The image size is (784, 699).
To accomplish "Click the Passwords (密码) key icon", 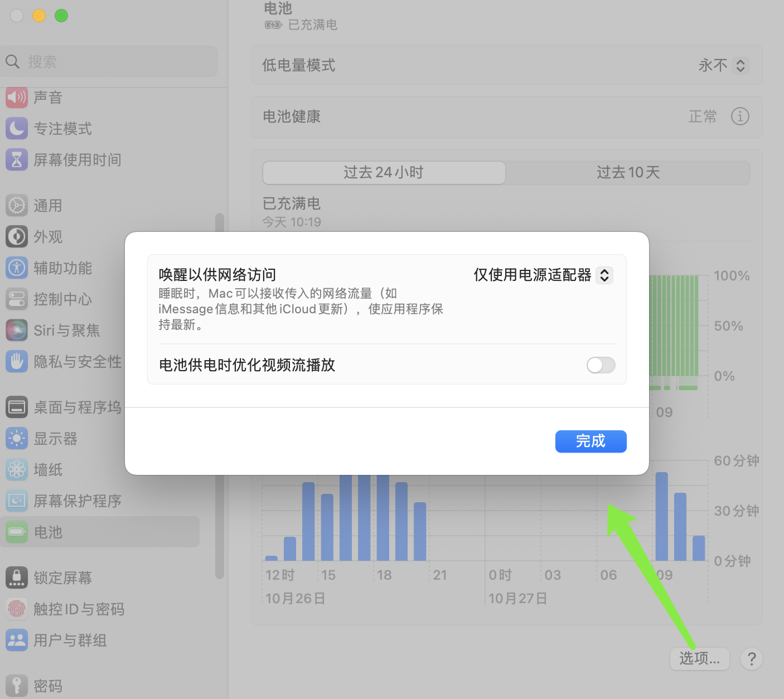I will click(17, 686).
